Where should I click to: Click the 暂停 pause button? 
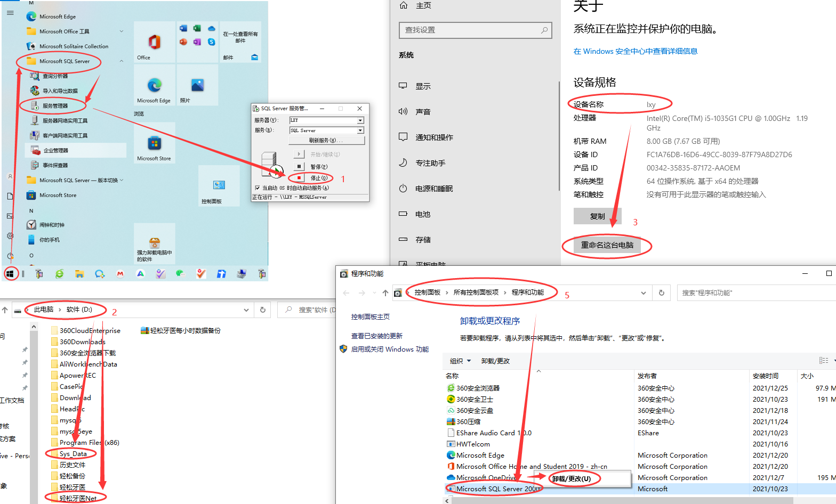(299, 167)
